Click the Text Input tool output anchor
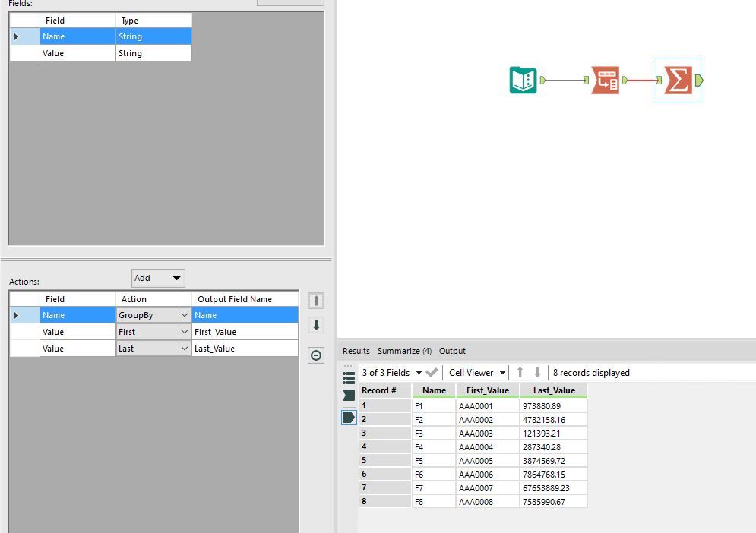 [542, 80]
